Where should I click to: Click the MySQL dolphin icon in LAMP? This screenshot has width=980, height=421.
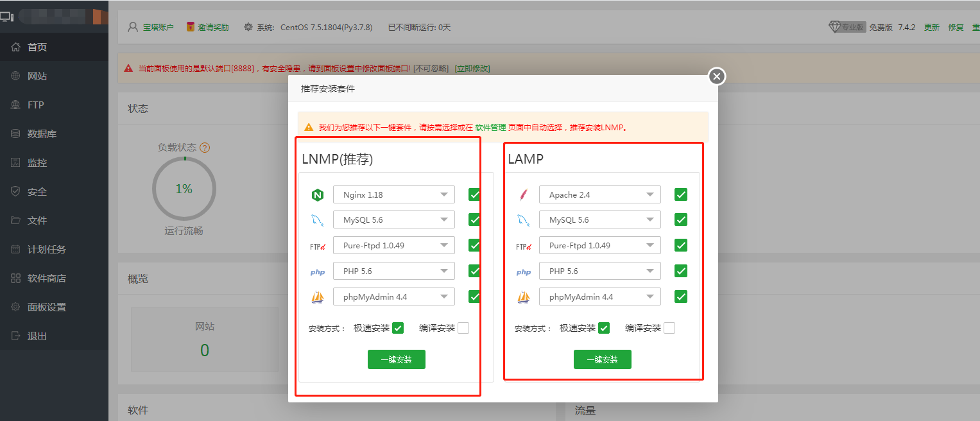click(x=523, y=220)
